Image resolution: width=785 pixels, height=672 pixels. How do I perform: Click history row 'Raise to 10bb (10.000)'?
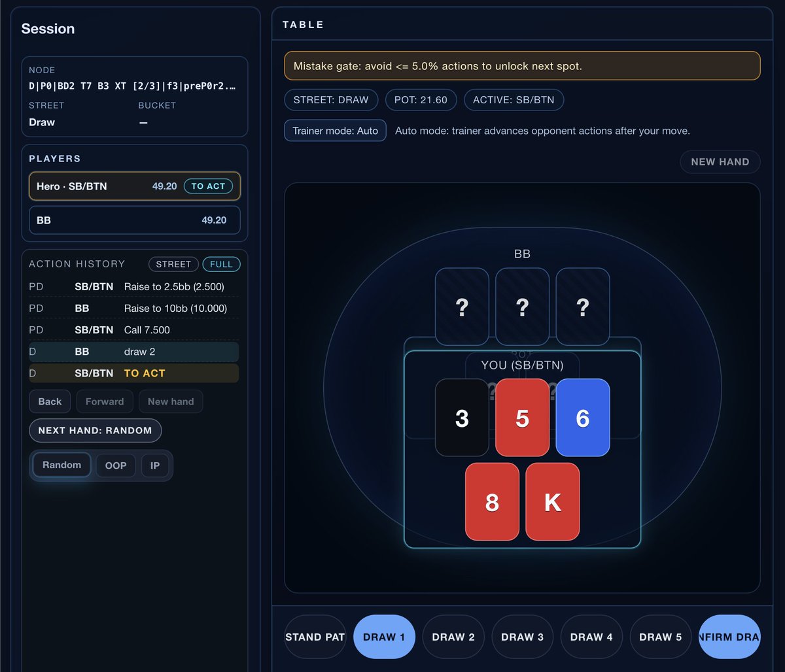pyautogui.click(x=133, y=308)
